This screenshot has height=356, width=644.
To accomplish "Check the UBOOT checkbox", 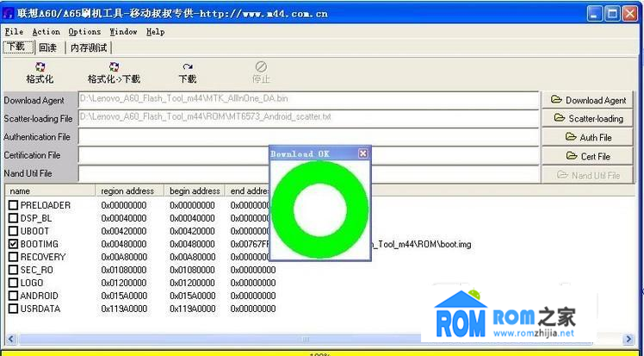I will 14,231.
